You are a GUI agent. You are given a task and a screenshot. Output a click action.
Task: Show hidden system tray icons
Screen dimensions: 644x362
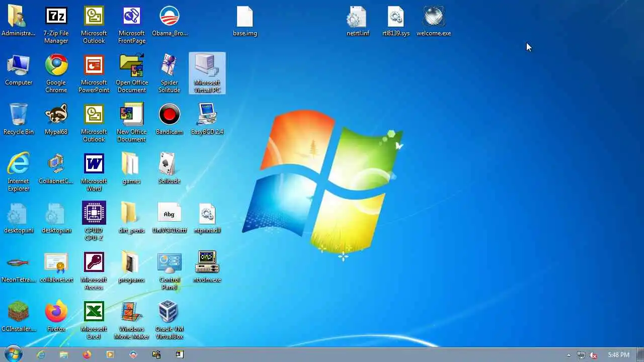(569, 355)
